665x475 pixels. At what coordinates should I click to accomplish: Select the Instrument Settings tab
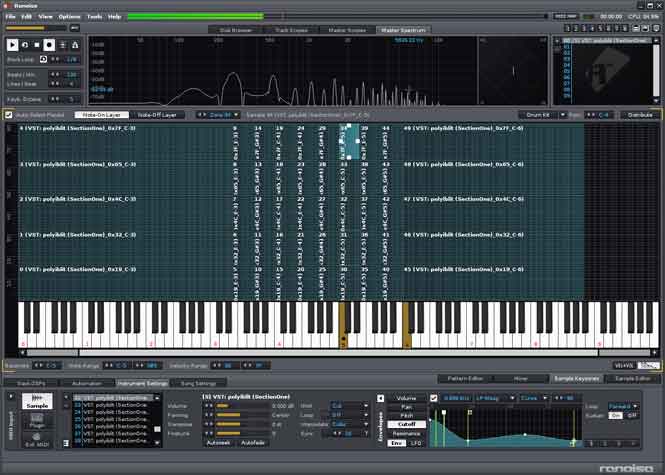[x=142, y=383]
